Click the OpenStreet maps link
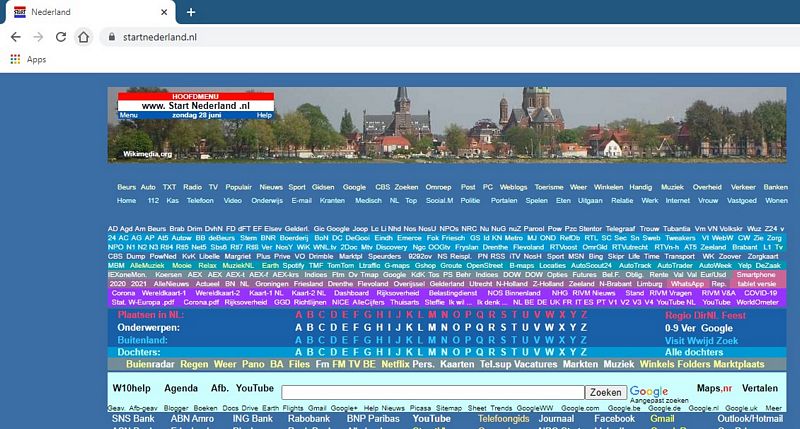 pos(485,265)
